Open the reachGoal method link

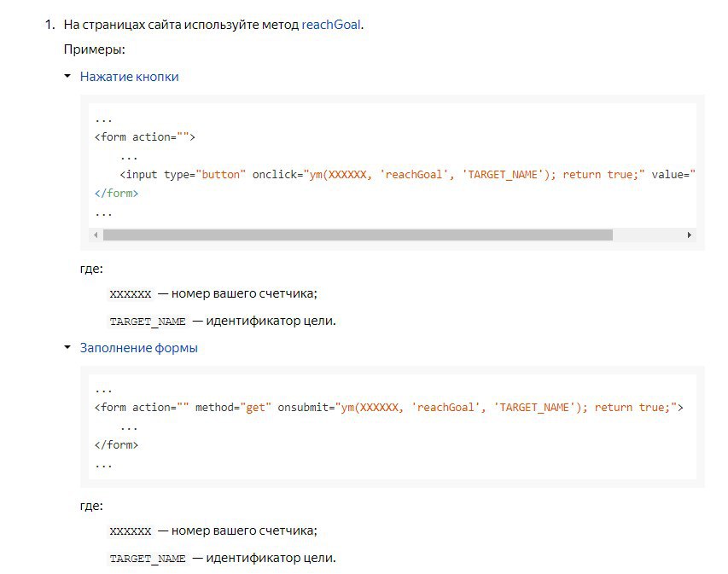(x=330, y=25)
